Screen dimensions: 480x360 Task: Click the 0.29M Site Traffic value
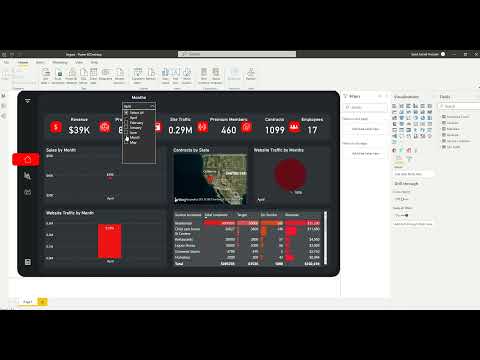tap(180, 130)
